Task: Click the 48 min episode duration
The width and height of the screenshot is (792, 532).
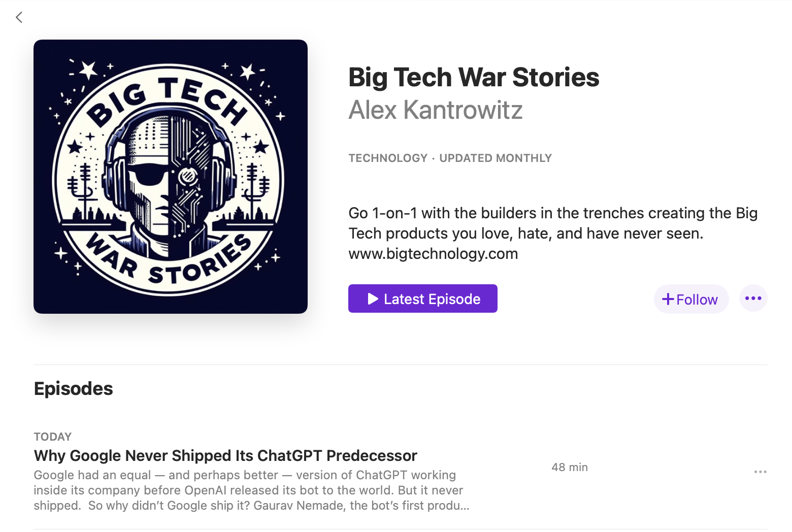Action: tap(570, 467)
